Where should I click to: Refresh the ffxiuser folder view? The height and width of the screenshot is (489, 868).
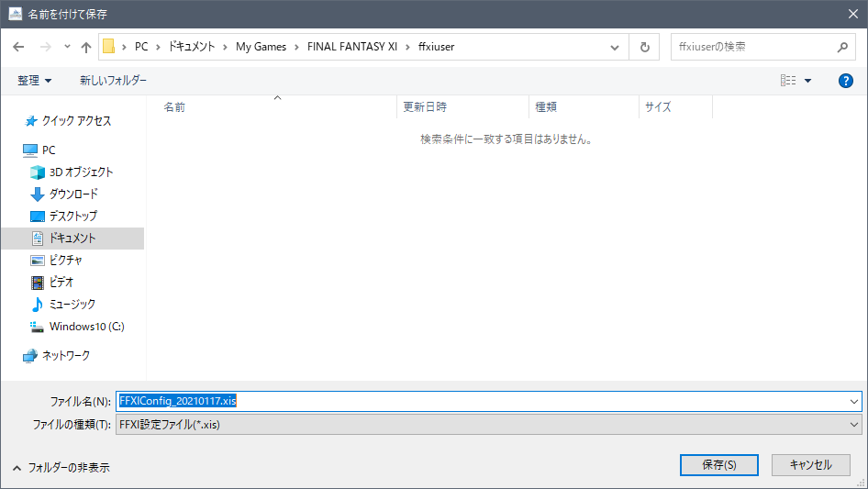[x=645, y=47]
